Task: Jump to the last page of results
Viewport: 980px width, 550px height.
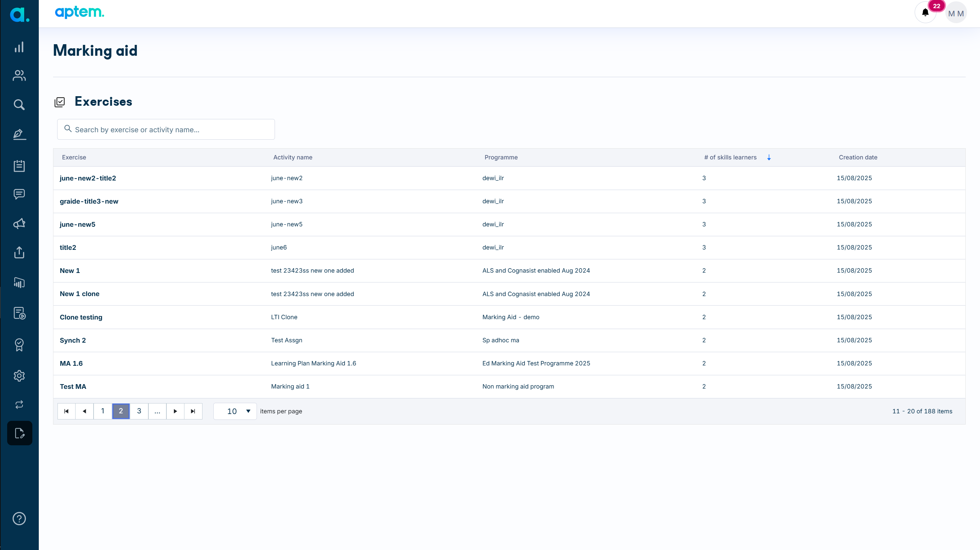Action: pos(193,411)
